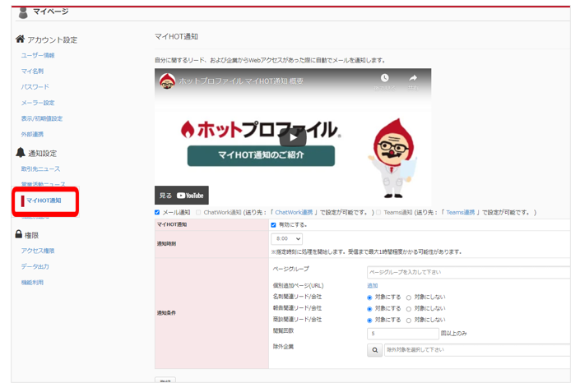Toggle the メール通知 checkbox
This screenshot has width=580, height=392.
coord(157,213)
